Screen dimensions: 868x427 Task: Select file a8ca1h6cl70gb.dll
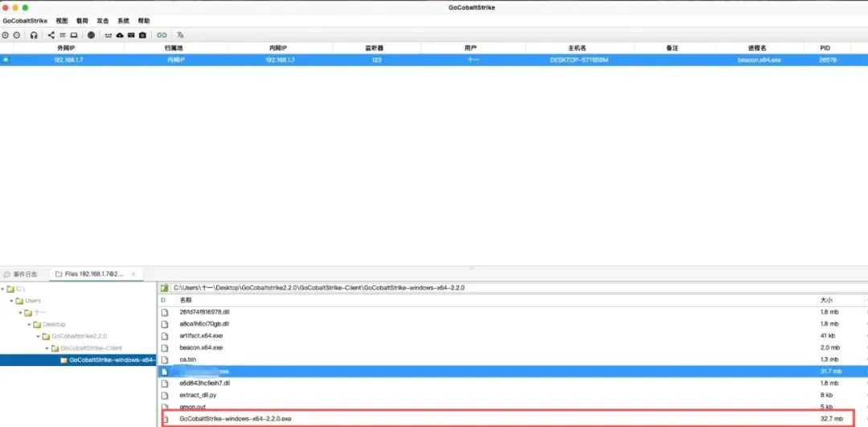pyautogui.click(x=203, y=324)
